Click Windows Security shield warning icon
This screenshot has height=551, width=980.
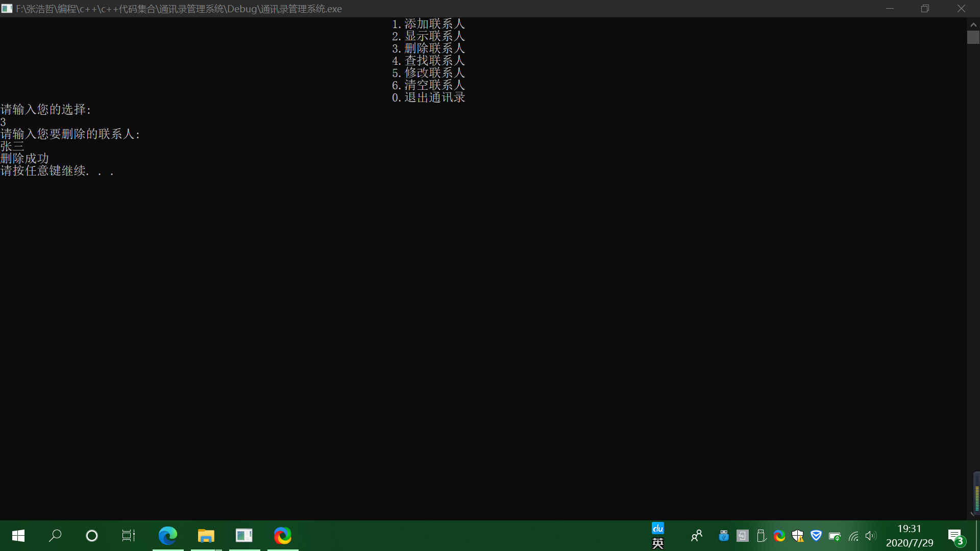(798, 536)
